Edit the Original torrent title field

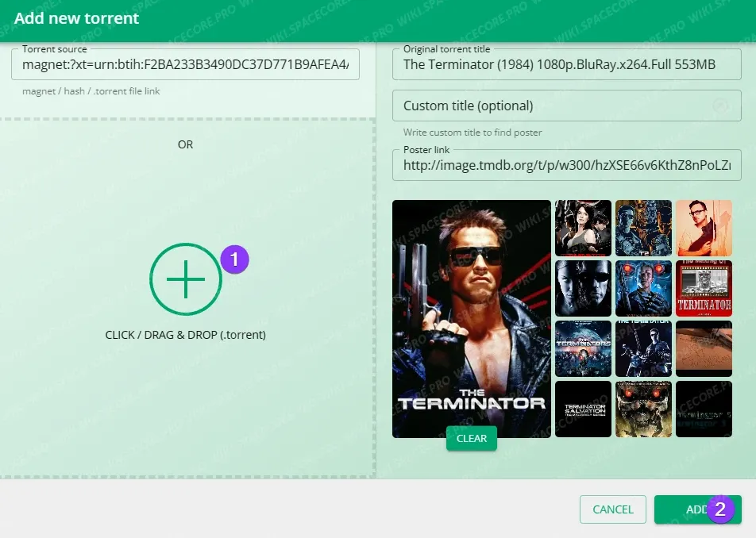(x=566, y=64)
